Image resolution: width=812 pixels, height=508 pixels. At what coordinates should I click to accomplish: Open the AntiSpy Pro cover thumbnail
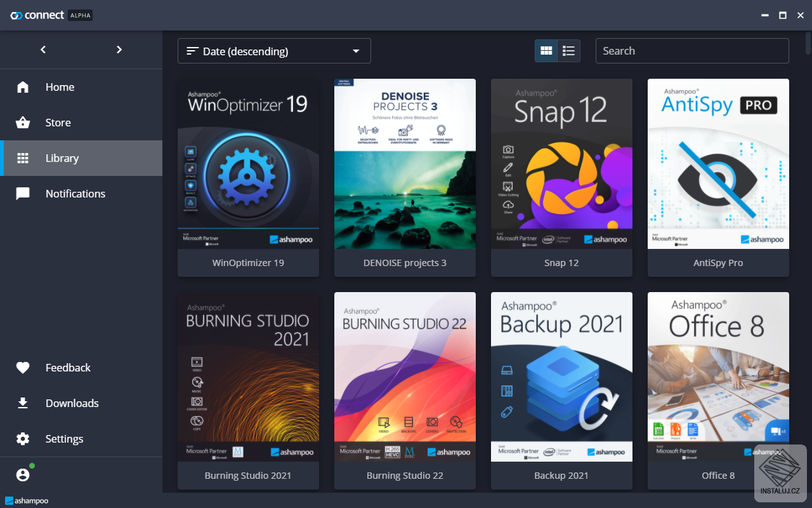(x=718, y=164)
